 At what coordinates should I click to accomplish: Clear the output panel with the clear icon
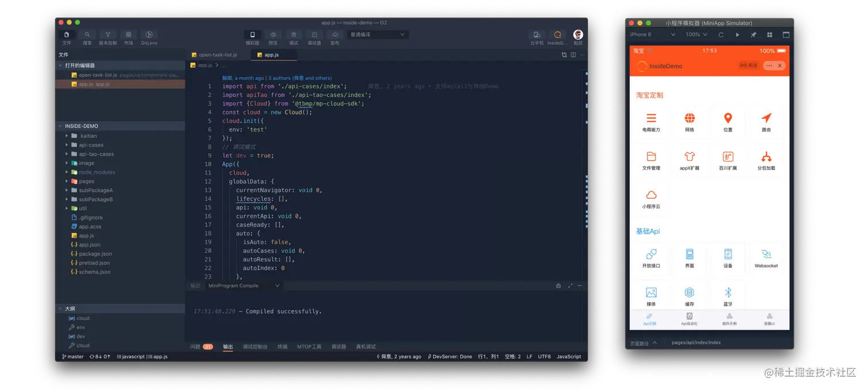point(559,285)
